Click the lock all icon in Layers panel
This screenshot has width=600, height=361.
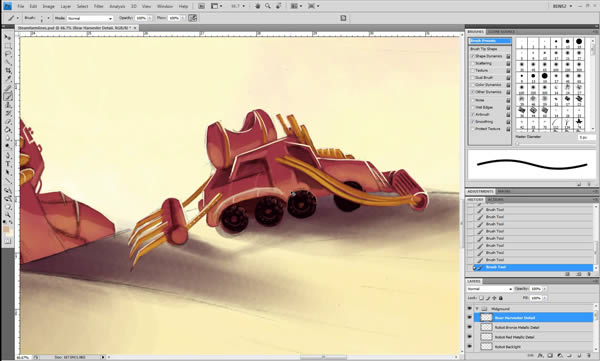click(501, 298)
